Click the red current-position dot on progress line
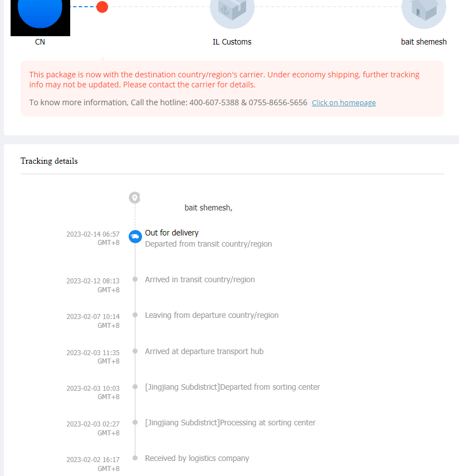459x476 pixels. (102, 7)
